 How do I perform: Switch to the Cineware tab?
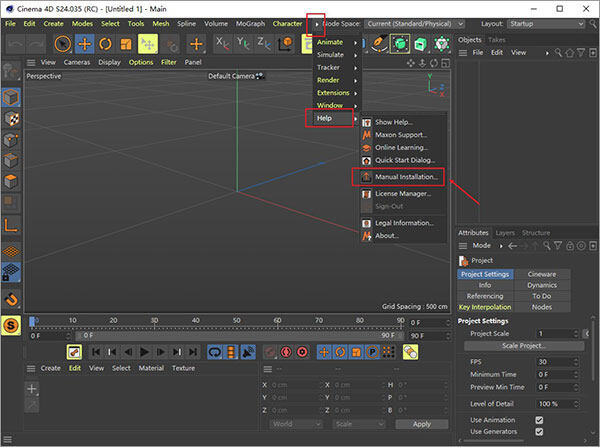(x=541, y=274)
